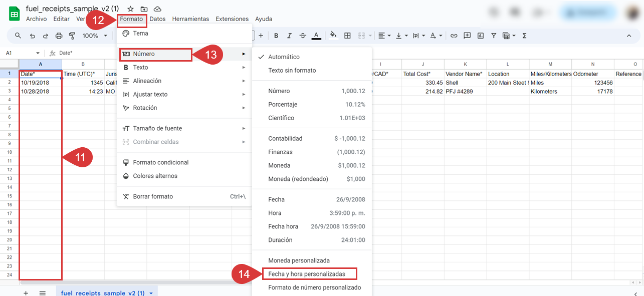Collapse the toolbar with the chevron
This screenshot has height=296, width=644.
(629, 36)
